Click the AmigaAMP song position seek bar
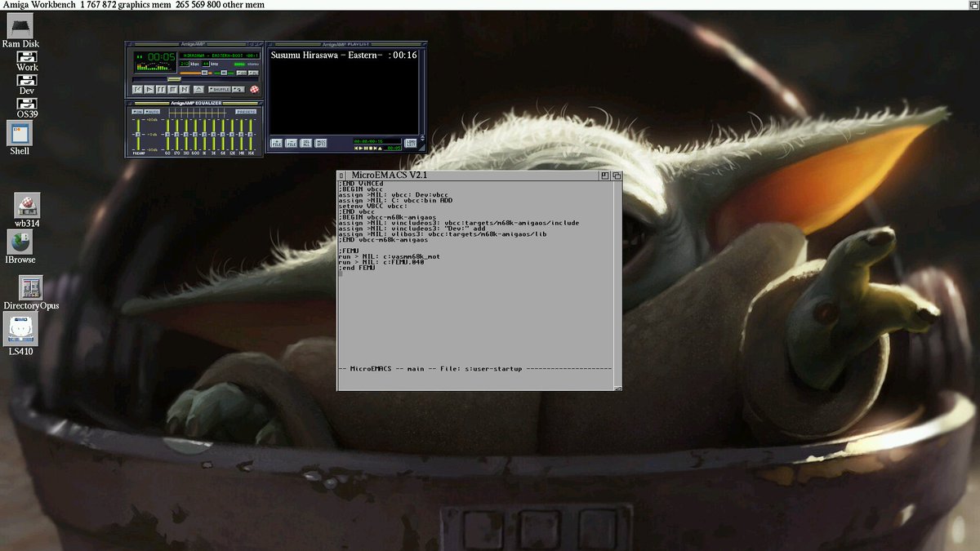Viewport: 980px width, 551px height. pyautogui.click(x=195, y=79)
